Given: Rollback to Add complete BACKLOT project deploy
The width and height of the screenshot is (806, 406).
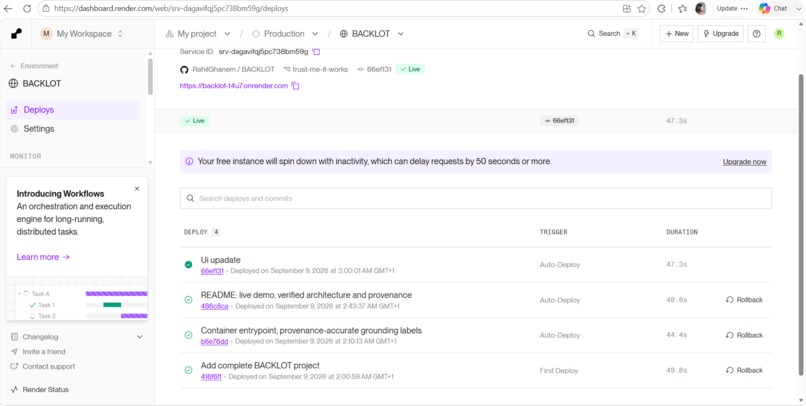Looking at the screenshot, I should pos(744,370).
